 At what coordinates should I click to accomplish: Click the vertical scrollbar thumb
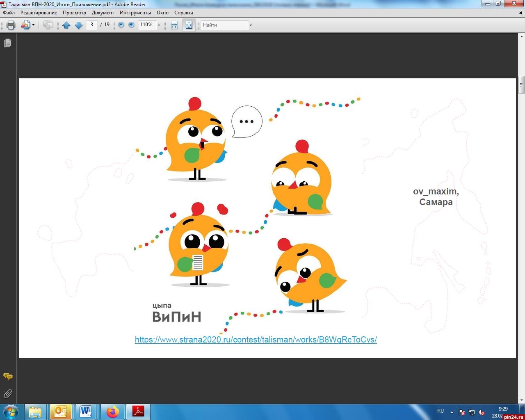click(521, 85)
